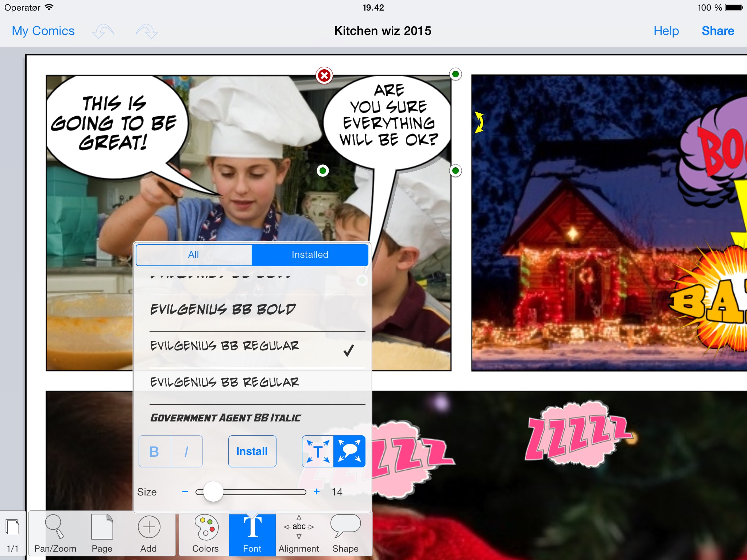The width and height of the screenshot is (747, 560).
Task: Toggle italic I formatting
Action: click(186, 451)
